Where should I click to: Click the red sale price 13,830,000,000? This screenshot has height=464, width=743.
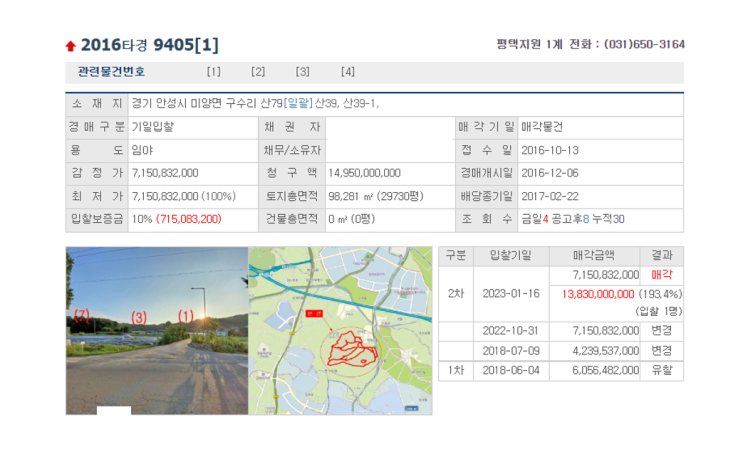click(598, 294)
